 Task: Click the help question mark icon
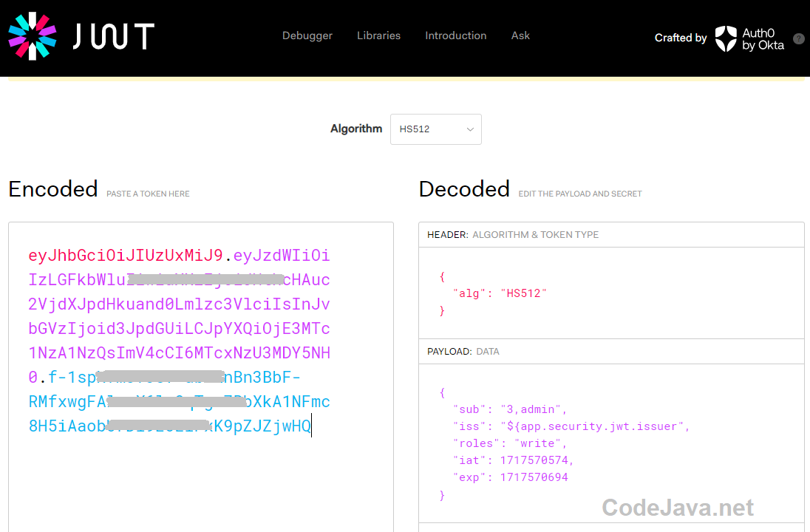click(x=799, y=38)
